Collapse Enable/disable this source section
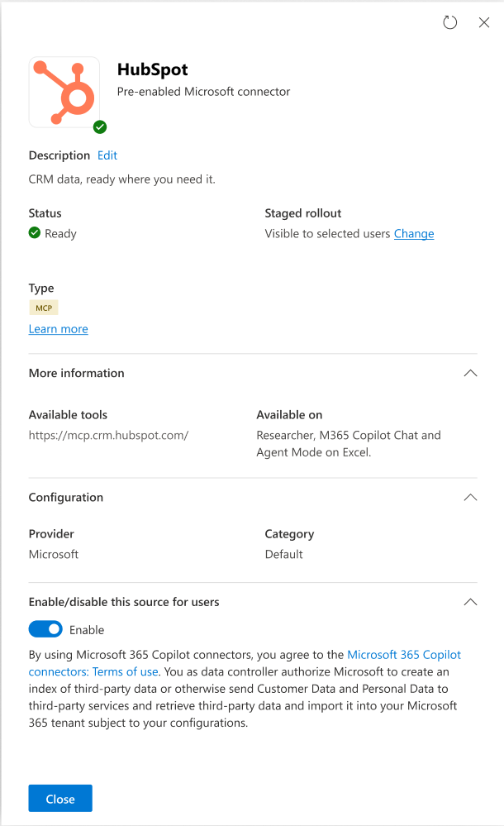Screen dimensions: 504x826 (470, 602)
